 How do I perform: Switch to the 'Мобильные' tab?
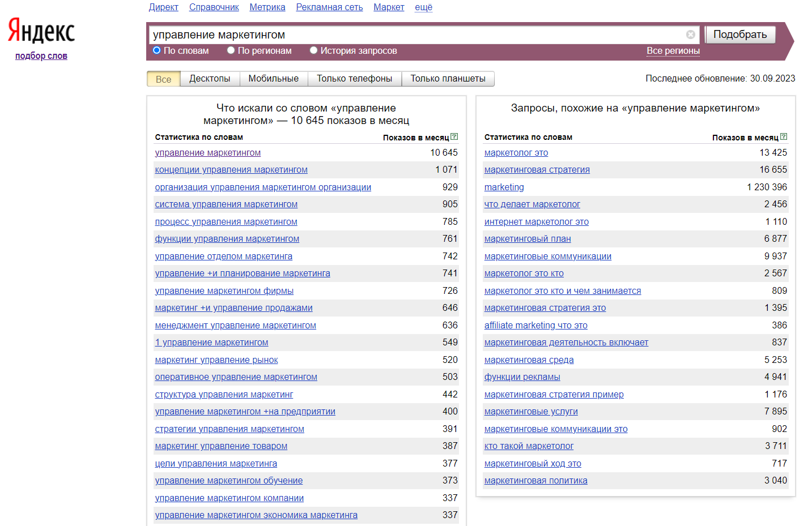coord(274,79)
